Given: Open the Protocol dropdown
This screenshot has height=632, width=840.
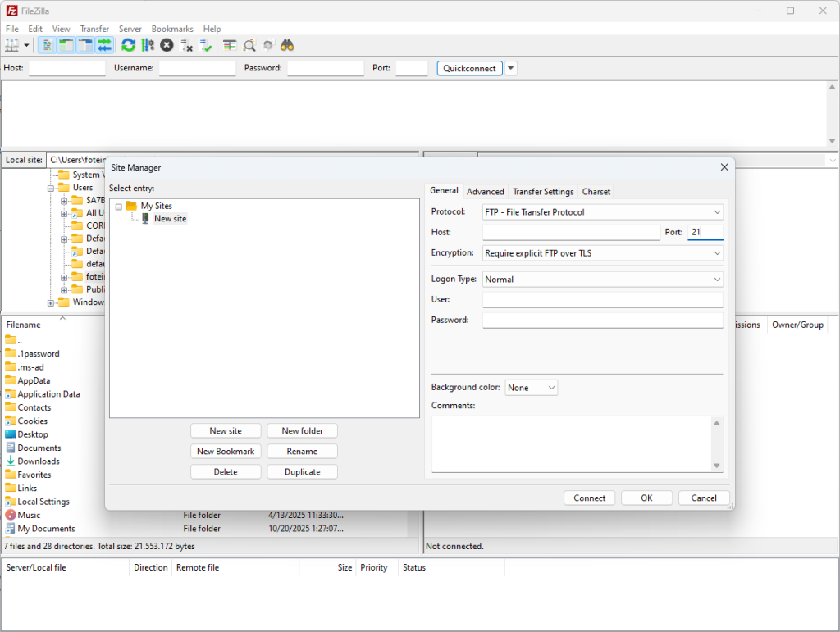Looking at the screenshot, I should pyautogui.click(x=603, y=212).
